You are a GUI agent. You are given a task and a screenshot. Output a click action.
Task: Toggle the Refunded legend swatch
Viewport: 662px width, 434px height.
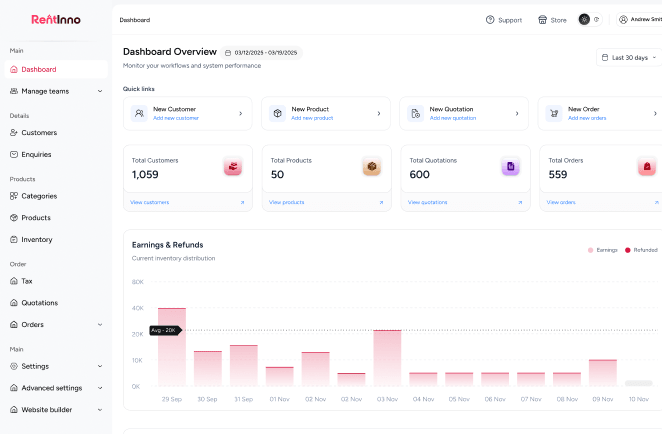[627, 250]
